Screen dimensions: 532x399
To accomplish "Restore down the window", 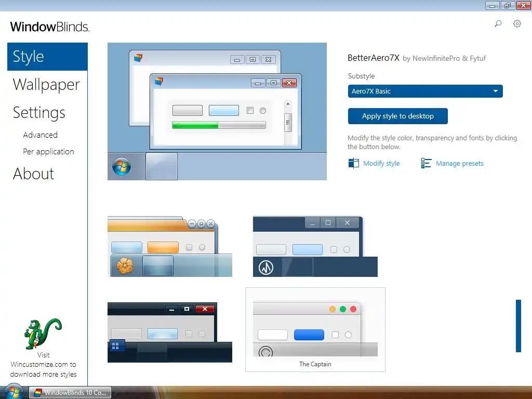I will pos(508,5).
